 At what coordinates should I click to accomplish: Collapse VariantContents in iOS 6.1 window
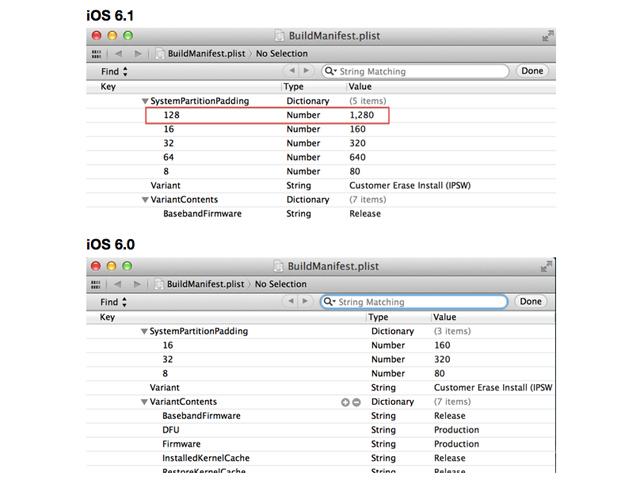click(145, 200)
